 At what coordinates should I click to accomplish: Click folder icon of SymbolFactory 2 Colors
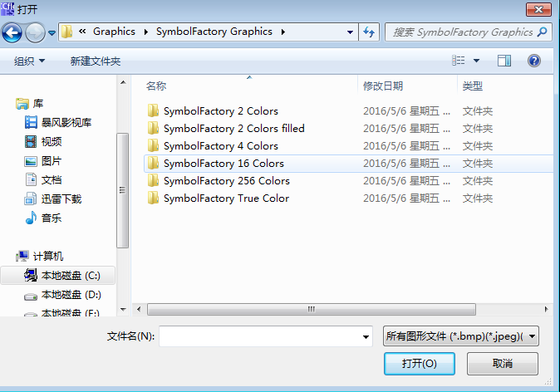coord(153,111)
